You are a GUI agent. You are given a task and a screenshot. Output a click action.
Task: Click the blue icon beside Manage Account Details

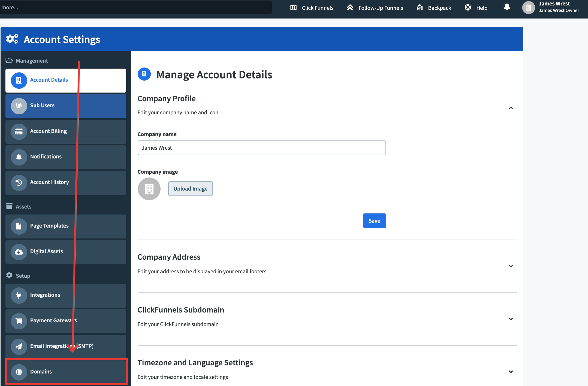(x=144, y=74)
